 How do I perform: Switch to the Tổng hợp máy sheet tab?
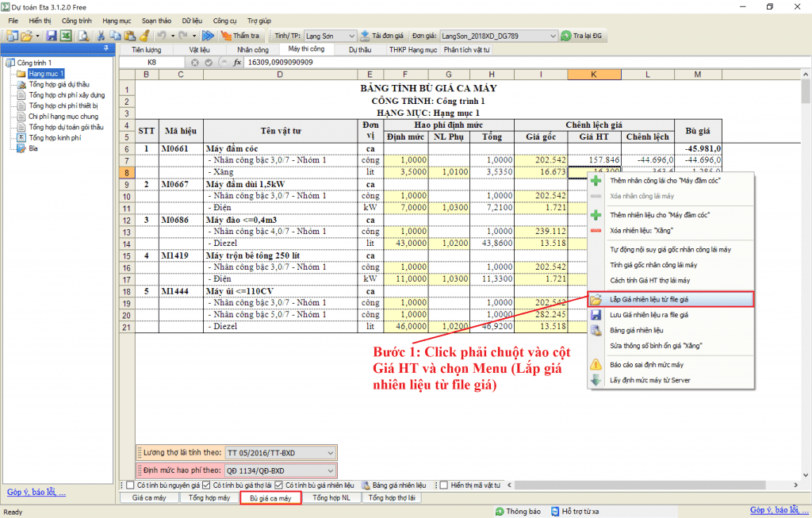point(209,498)
